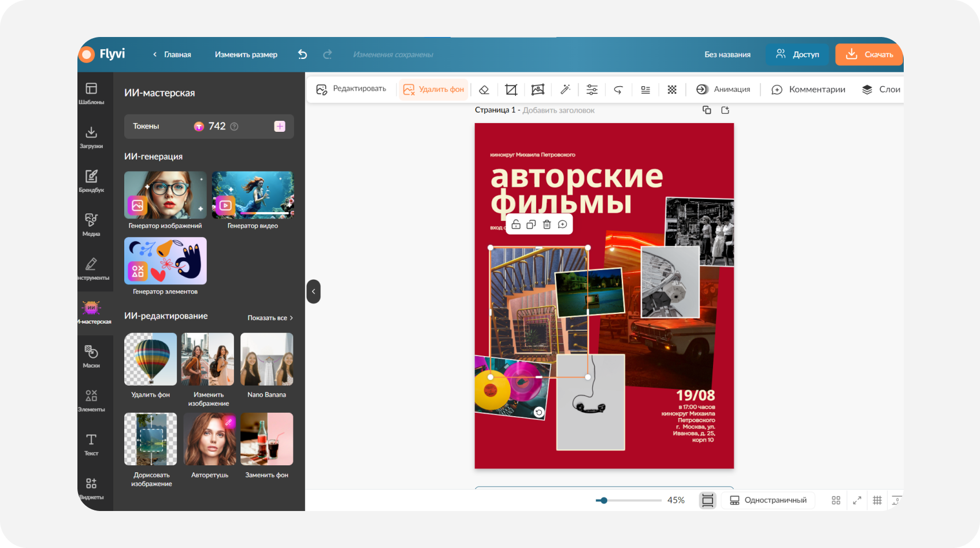Viewport: 980px width, 548px height.
Task: Delete the selected image with the trash icon
Action: pyautogui.click(x=547, y=224)
